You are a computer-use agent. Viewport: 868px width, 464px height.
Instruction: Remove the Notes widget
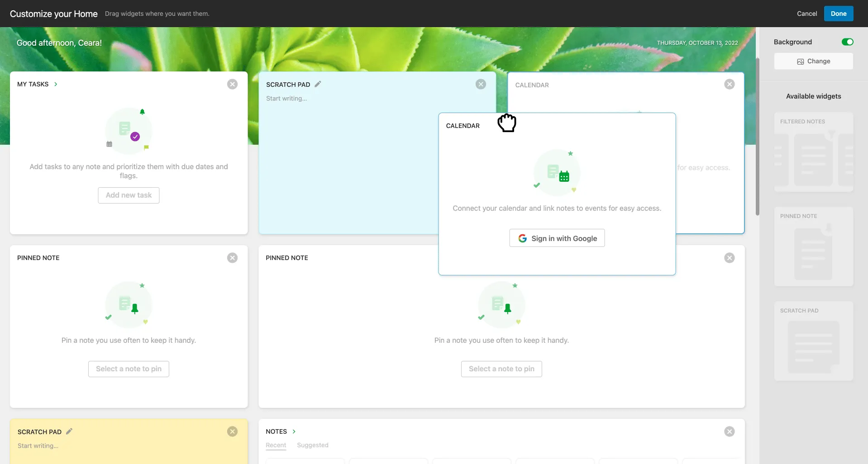729,431
